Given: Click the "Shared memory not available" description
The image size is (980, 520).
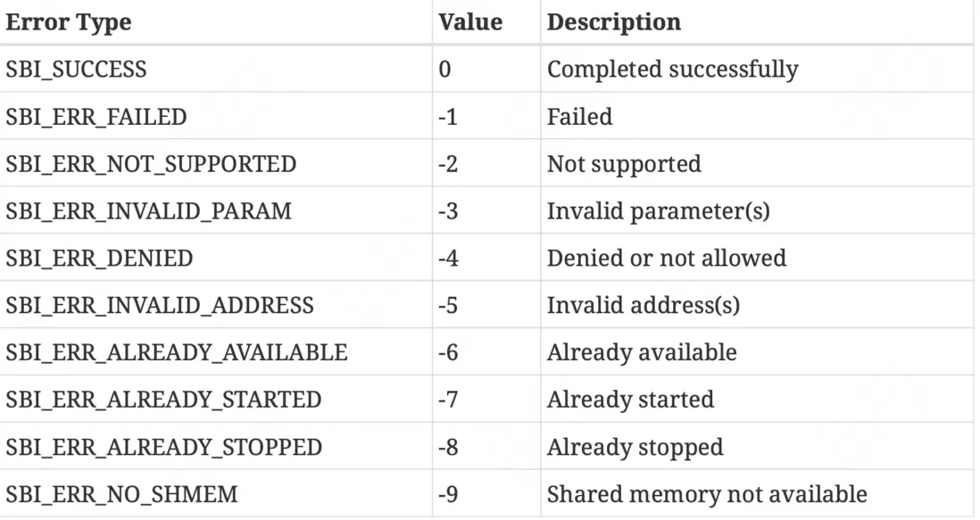Looking at the screenshot, I should (706, 494).
